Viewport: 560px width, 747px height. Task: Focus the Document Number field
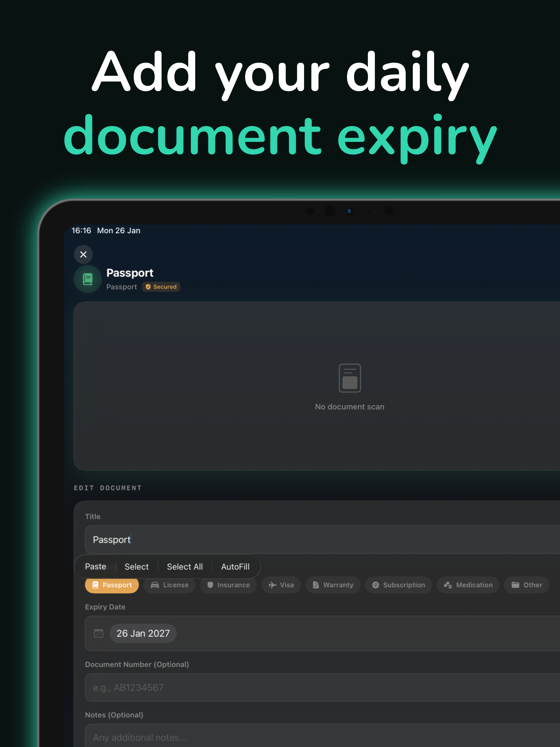(322, 687)
